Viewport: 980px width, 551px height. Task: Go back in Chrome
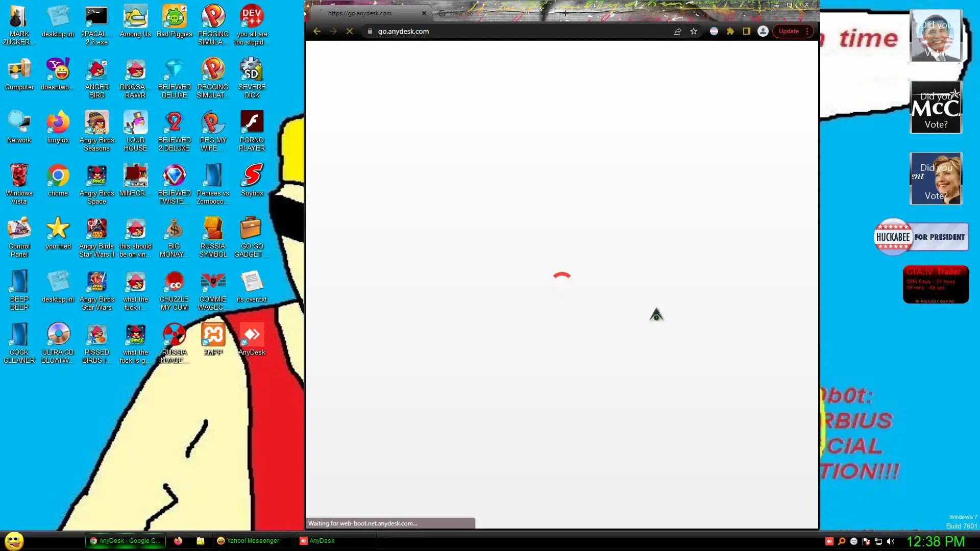click(x=317, y=31)
